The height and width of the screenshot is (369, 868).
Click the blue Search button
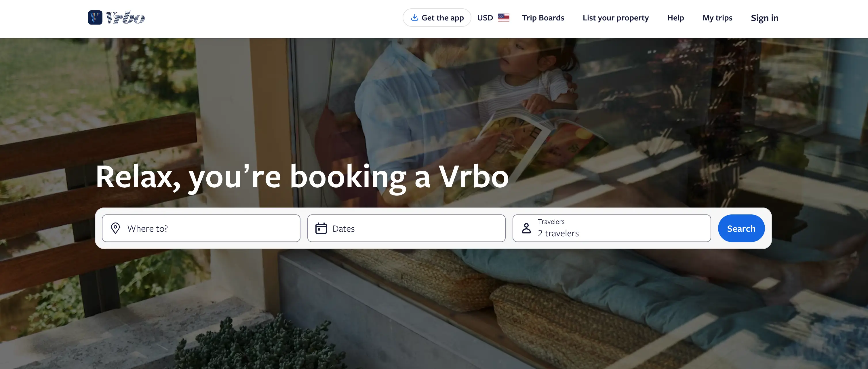point(741,228)
